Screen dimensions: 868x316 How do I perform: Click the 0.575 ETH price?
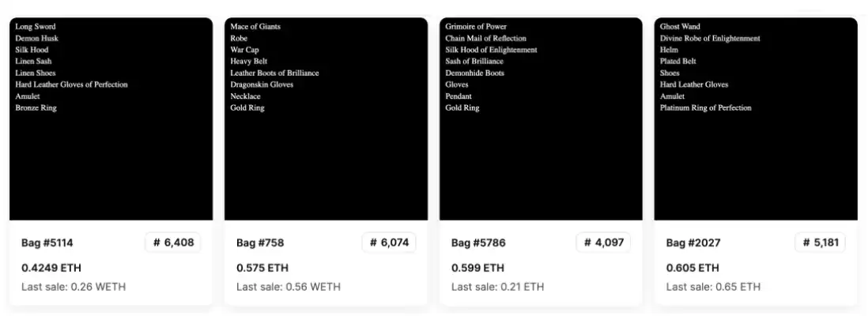[262, 268]
